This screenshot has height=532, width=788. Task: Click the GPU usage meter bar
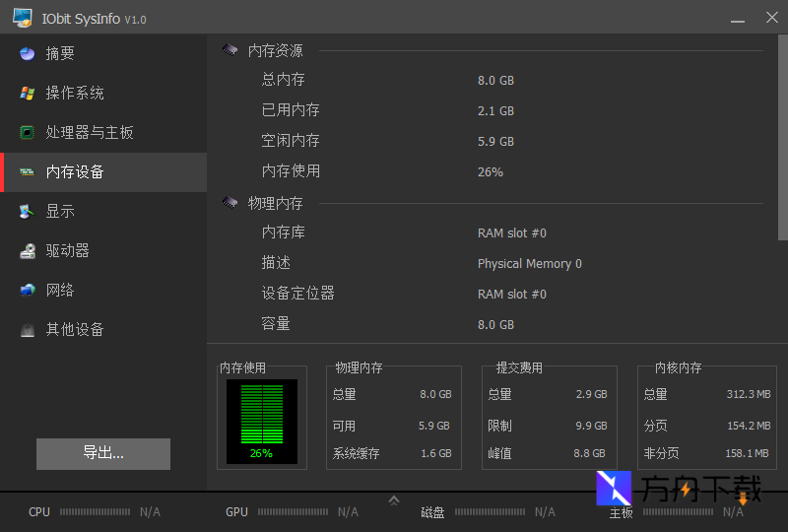[x=293, y=512]
